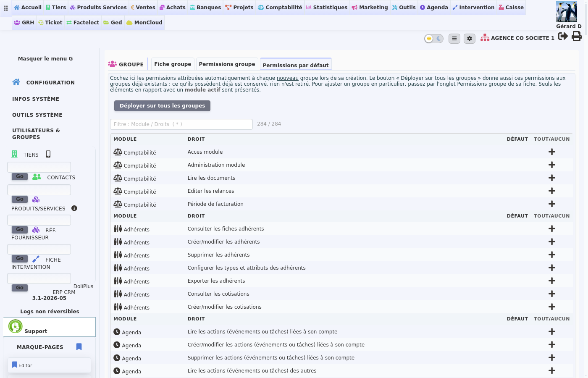588x378 pixels.
Task: Open the Tiers menu
Action: coord(56,8)
